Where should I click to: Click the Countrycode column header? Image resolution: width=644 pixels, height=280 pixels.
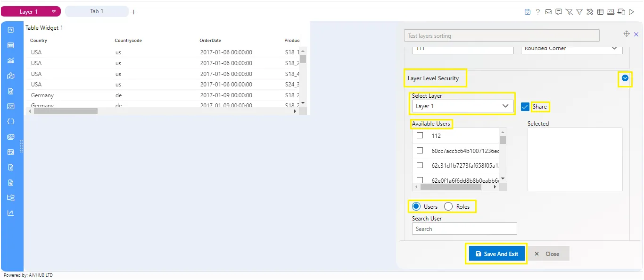(x=128, y=41)
